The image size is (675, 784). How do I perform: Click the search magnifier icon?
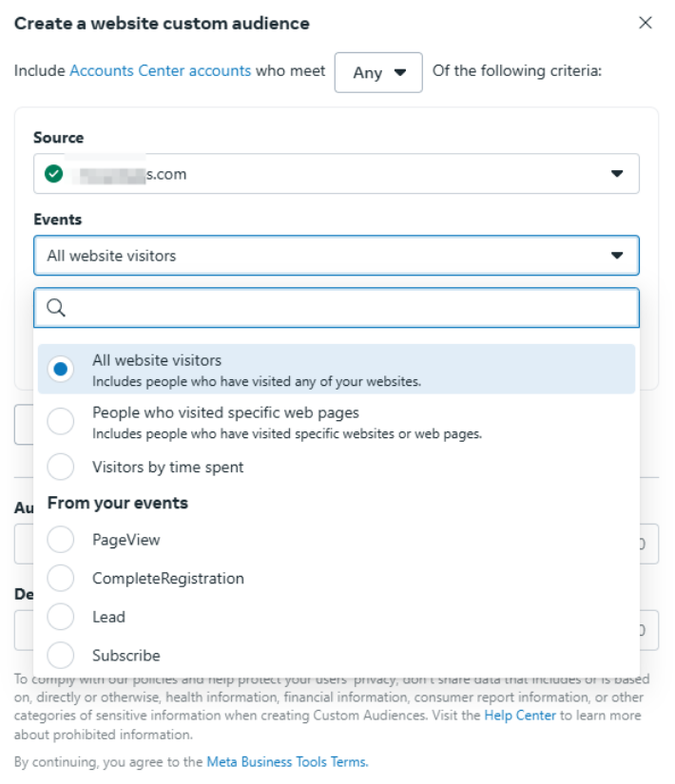pos(55,308)
